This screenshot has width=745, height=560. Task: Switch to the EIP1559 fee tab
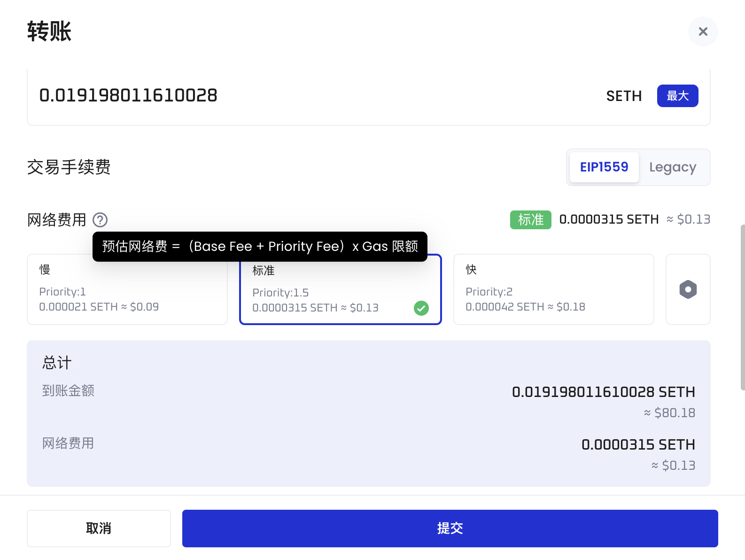(604, 167)
